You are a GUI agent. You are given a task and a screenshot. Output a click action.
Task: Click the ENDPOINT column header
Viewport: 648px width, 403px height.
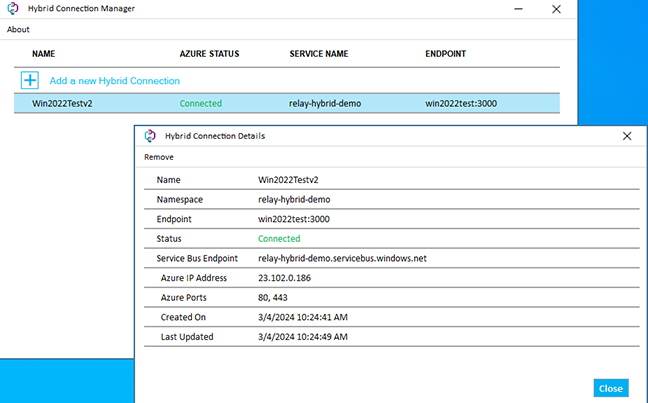[x=446, y=54]
